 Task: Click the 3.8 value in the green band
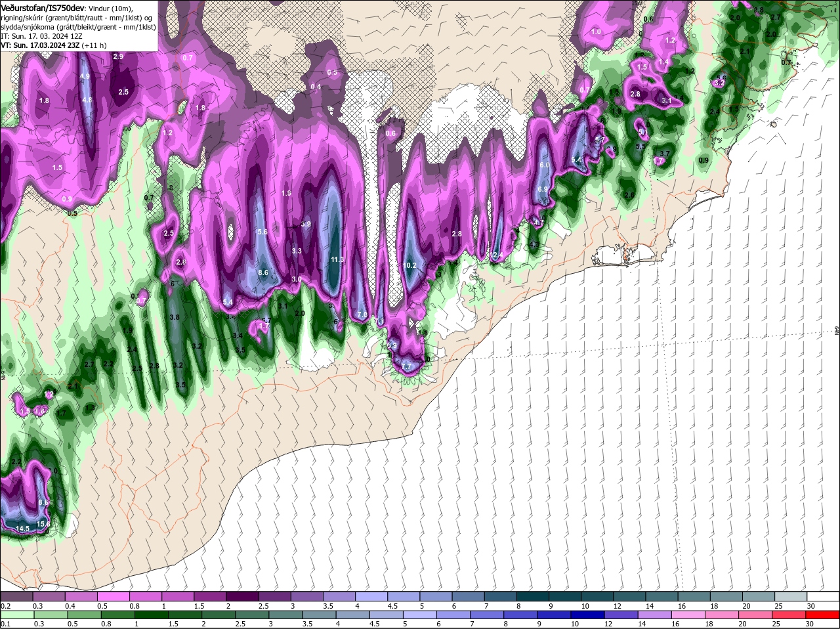point(175,317)
